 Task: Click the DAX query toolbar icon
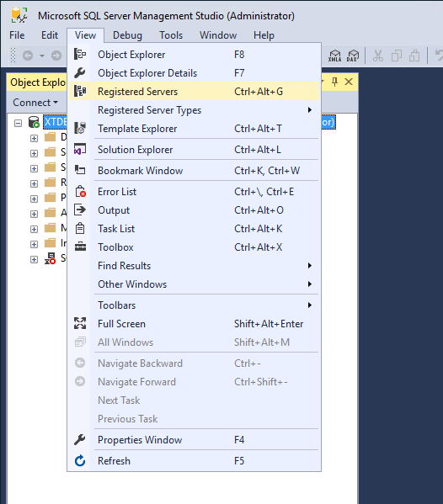pyautogui.click(x=353, y=56)
